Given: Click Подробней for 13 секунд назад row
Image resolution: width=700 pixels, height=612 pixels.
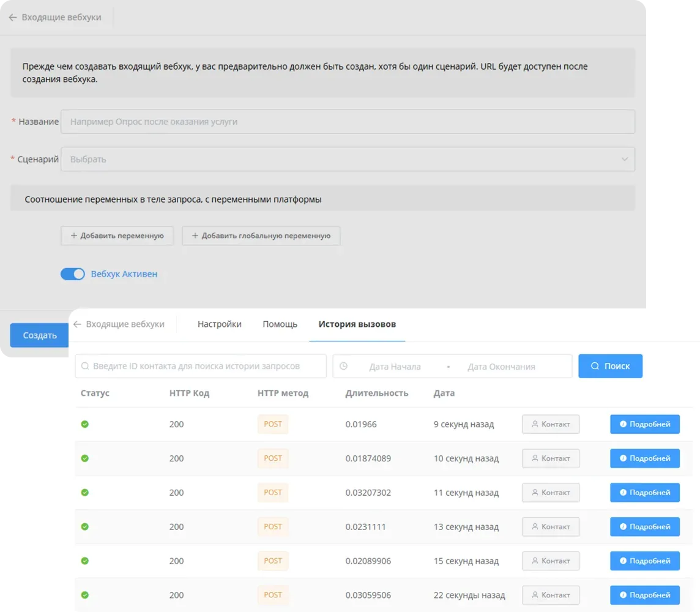Looking at the screenshot, I should (x=645, y=527).
